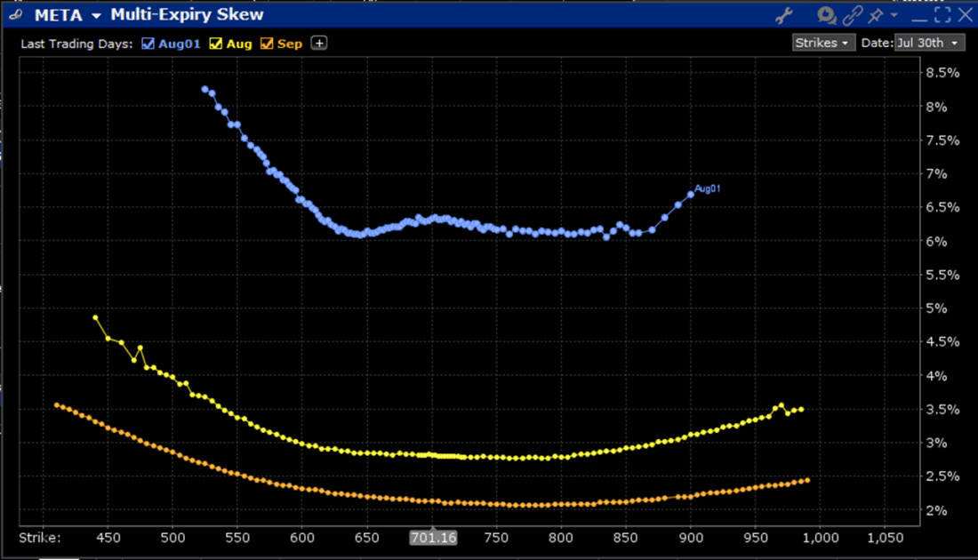This screenshot has height=560, width=978.
Task: Open the Strikes dropdown
Action: (823, 43)
